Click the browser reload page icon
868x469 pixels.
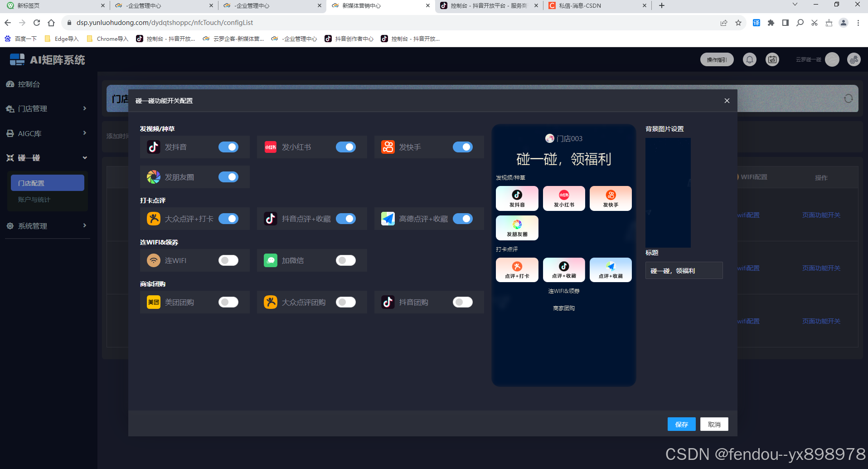(37, 23)
